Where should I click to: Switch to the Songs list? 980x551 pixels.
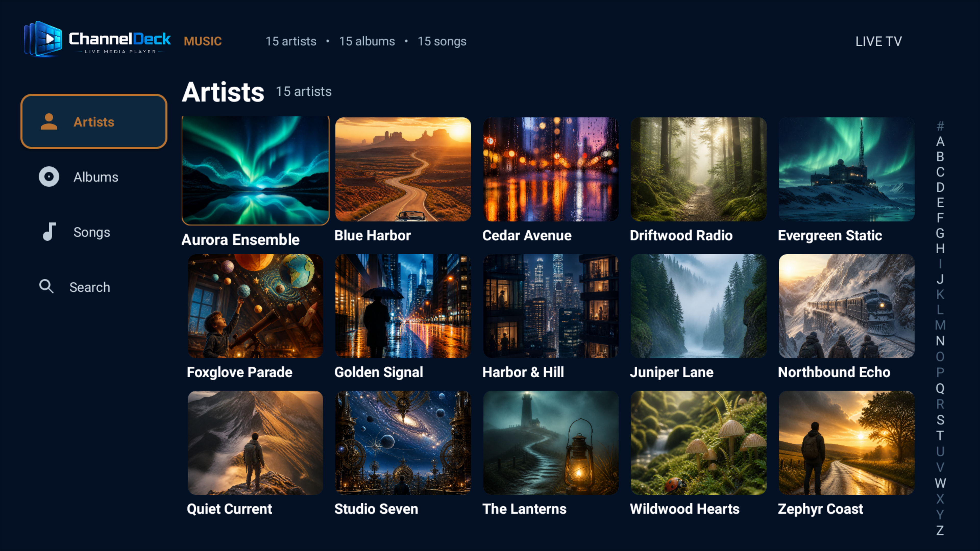coord(94,232)
